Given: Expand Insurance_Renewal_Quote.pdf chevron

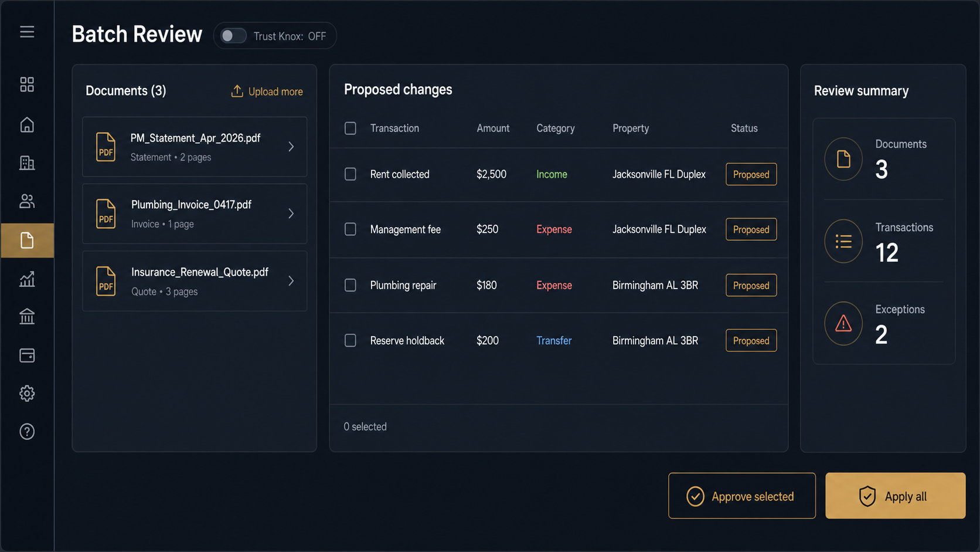Looking at the screenshot, I should (x=291, y=281).
